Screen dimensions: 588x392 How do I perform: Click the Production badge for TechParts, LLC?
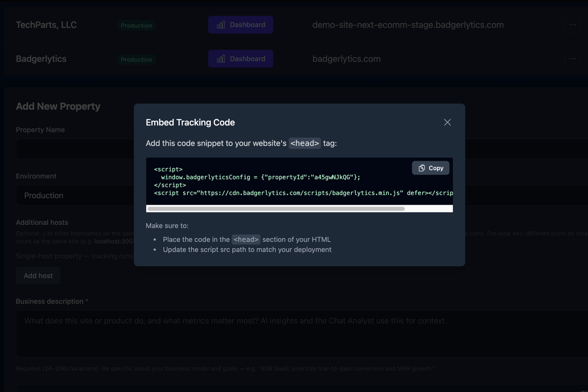pos(136,25)
